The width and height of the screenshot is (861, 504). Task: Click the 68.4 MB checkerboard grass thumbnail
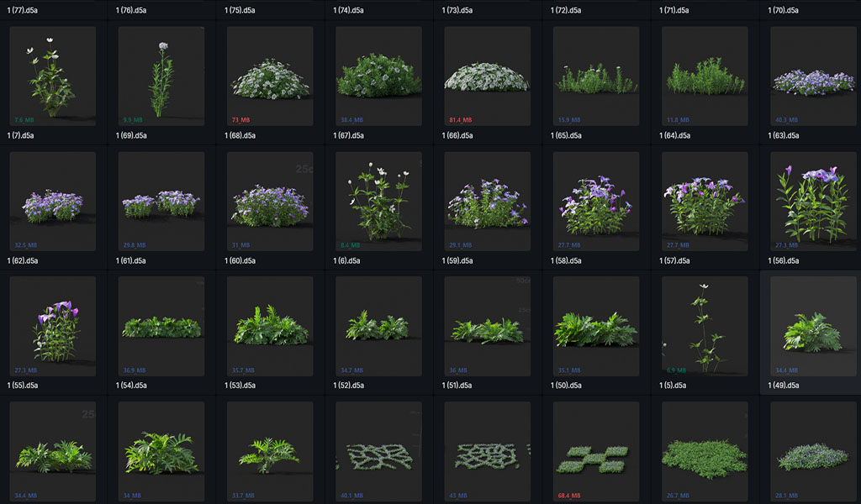[x=595, y=451]
